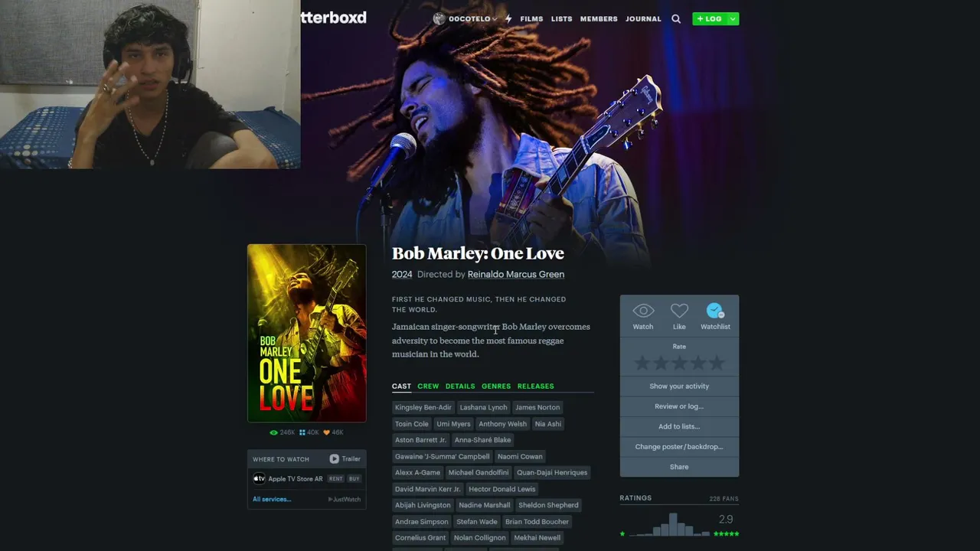Expand the OOCOTELO account dropdown

click(x=495, y=19)
